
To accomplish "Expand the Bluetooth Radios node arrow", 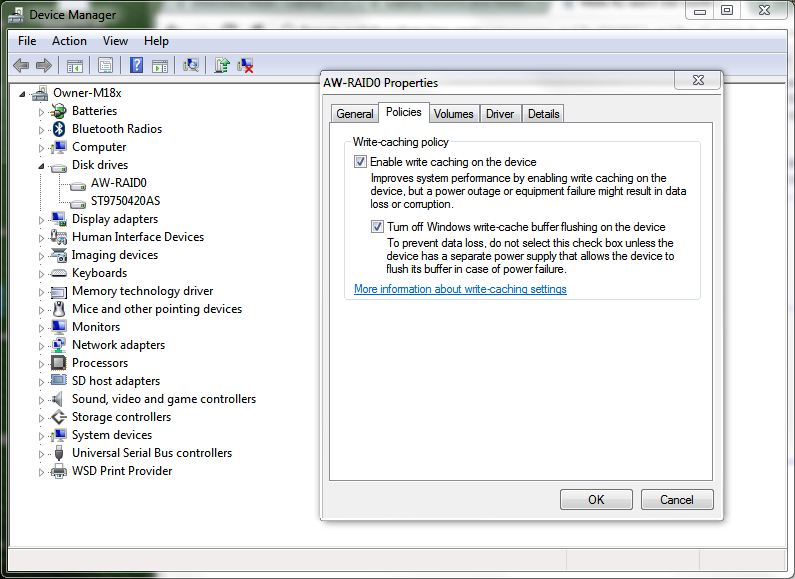I will tap(42, 130).
